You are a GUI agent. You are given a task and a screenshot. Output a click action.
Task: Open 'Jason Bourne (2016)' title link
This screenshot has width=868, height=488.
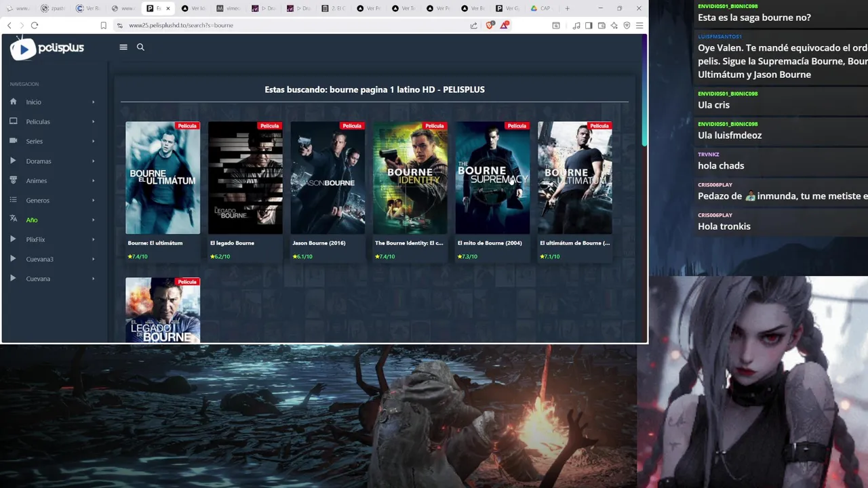tap(319, 243)
